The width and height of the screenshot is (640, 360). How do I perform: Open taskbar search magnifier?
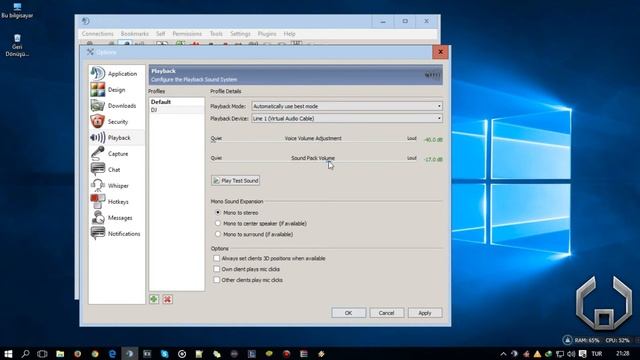coord(25,354)
